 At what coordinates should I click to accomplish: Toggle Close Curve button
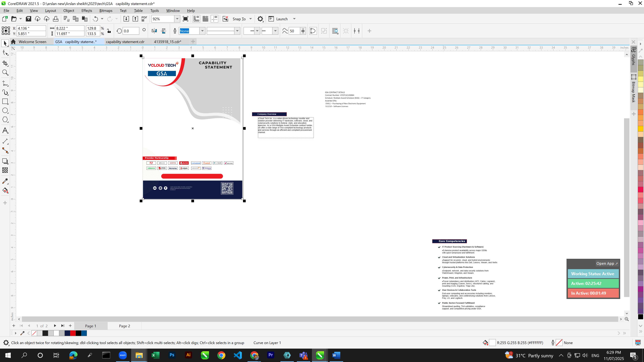pyautogui.click(x=313, y=31)
